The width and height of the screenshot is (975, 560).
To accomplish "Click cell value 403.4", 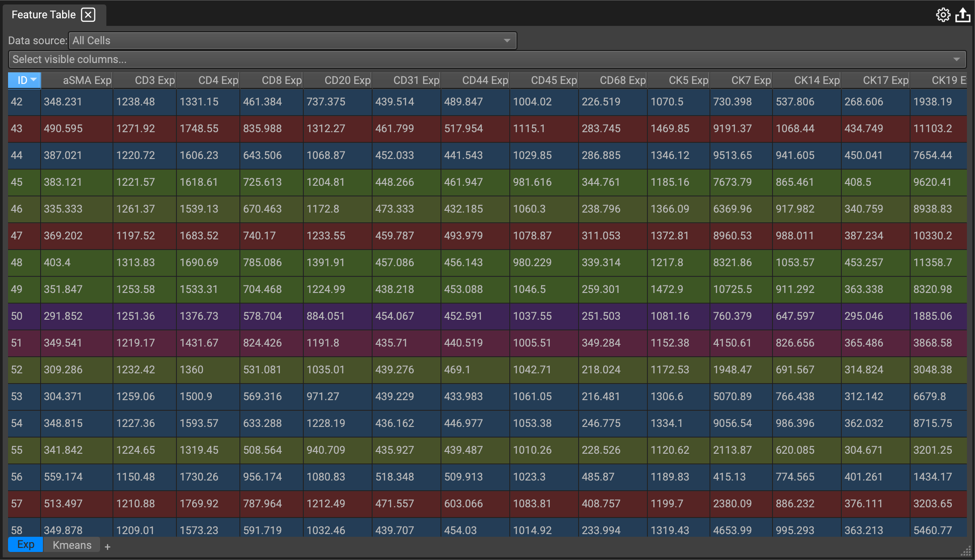I will [x=57, y=263].
